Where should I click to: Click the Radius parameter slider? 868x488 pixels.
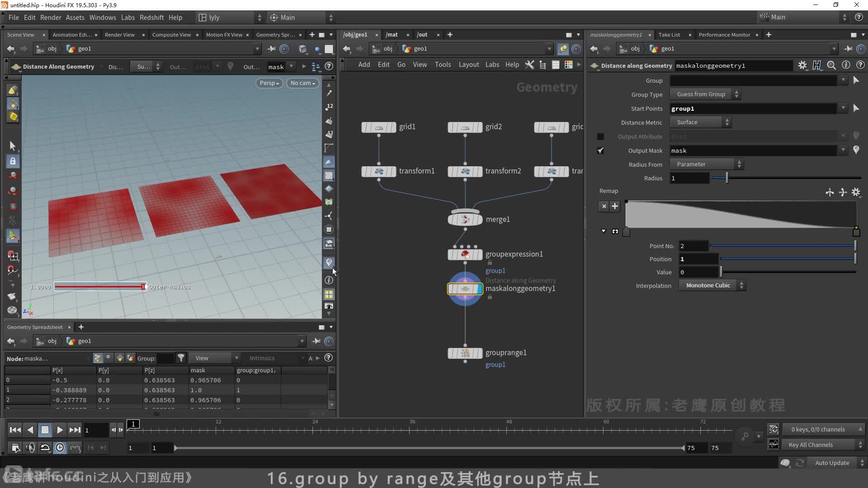787,178
